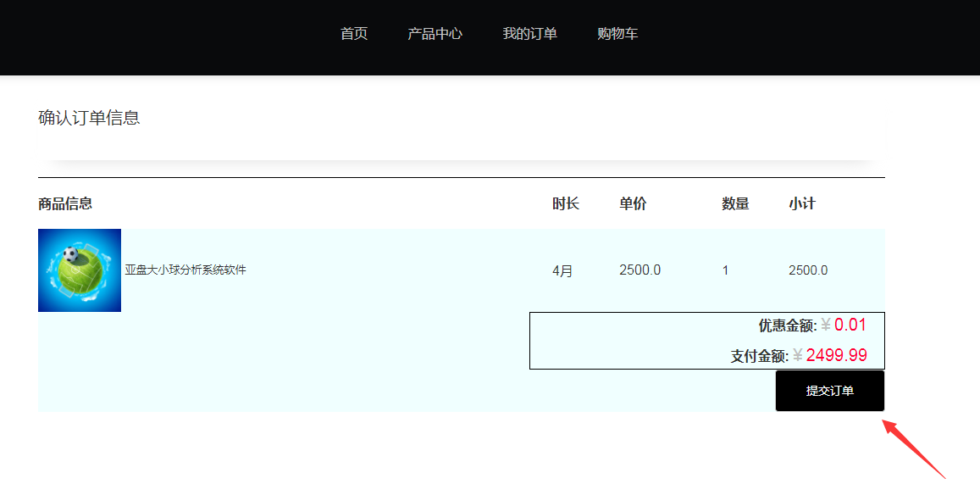Click the 数量 column header
Screen dimensions: 980x495
[735, 203]
